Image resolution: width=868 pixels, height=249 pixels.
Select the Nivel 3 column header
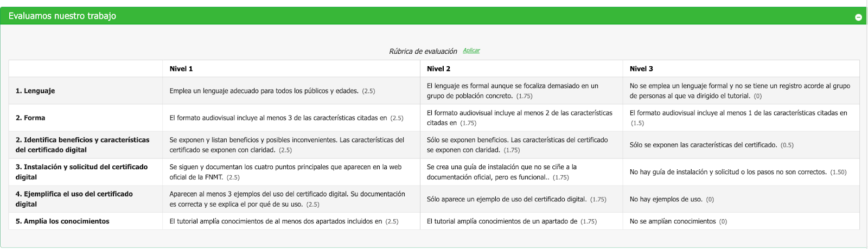(741, 68)
